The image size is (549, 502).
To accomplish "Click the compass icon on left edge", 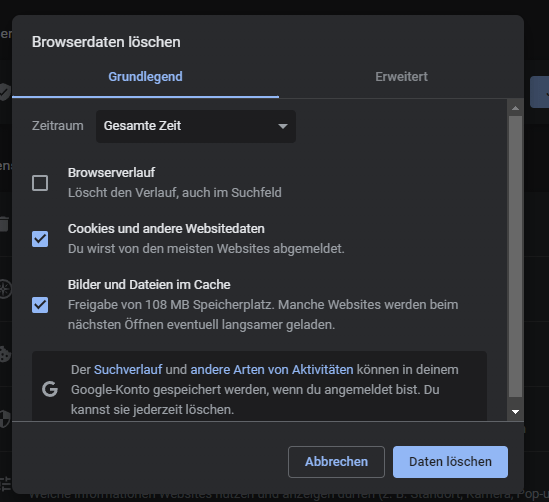I will click(6, 289).
